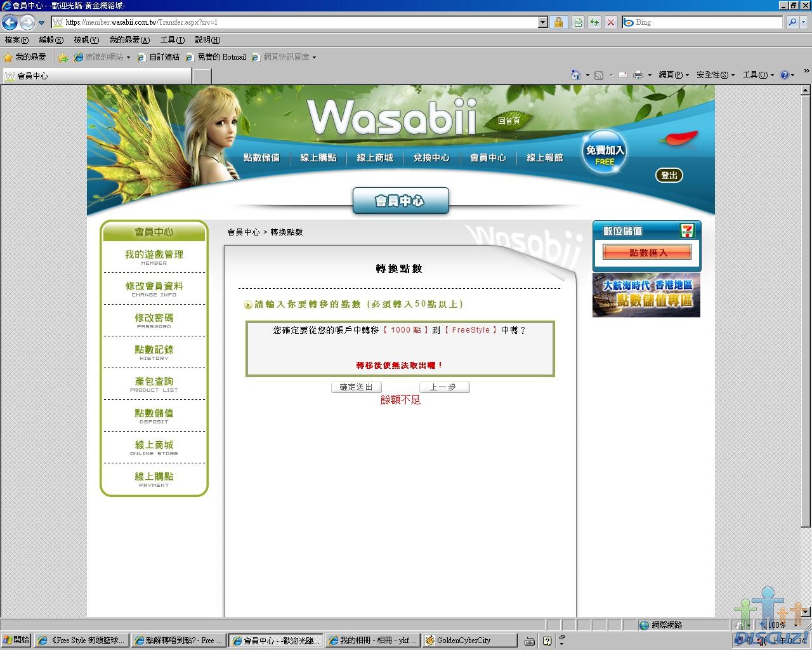Open the 檢視(V) View menu

86,40
